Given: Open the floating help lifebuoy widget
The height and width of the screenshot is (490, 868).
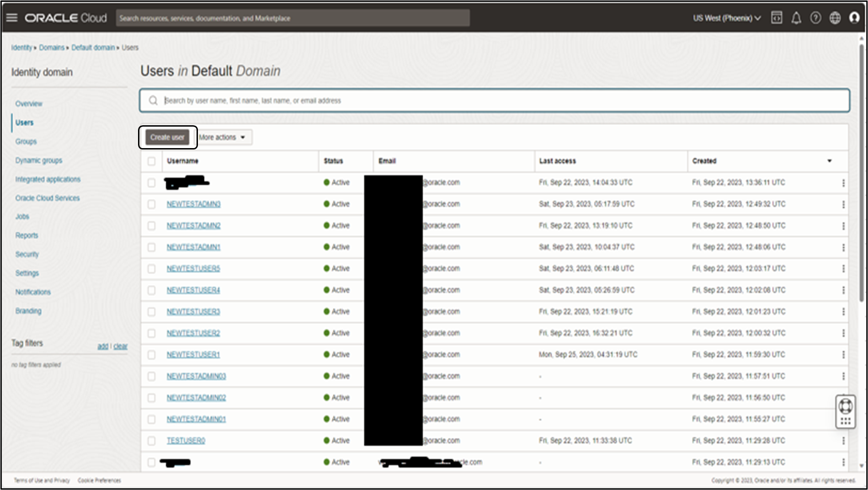Looking at the screenshot, I should (845, 406).
